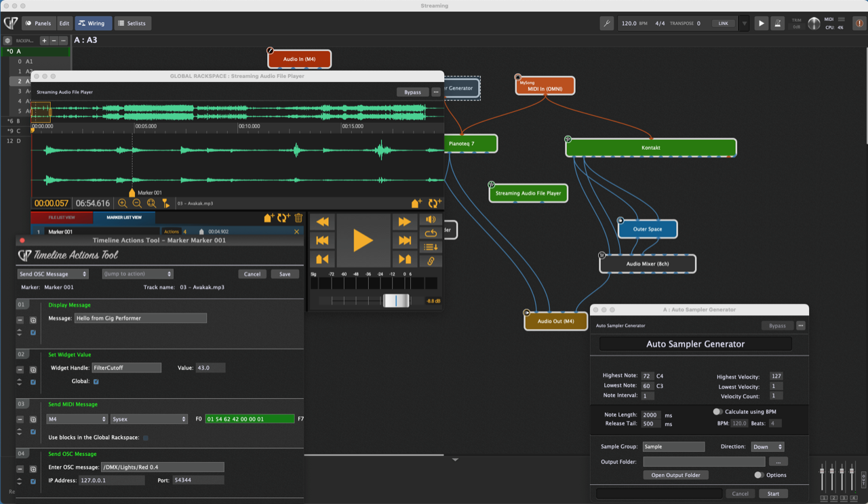Toggle the enable checkbox for action 04 Send OSC Message
The image size is (868, 504).
pos(33,481)
